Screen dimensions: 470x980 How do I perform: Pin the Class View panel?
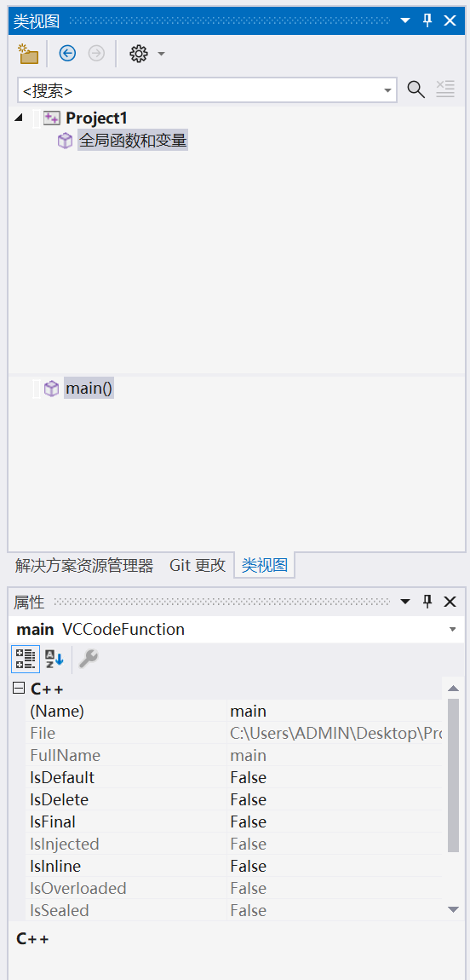point(427,20)
